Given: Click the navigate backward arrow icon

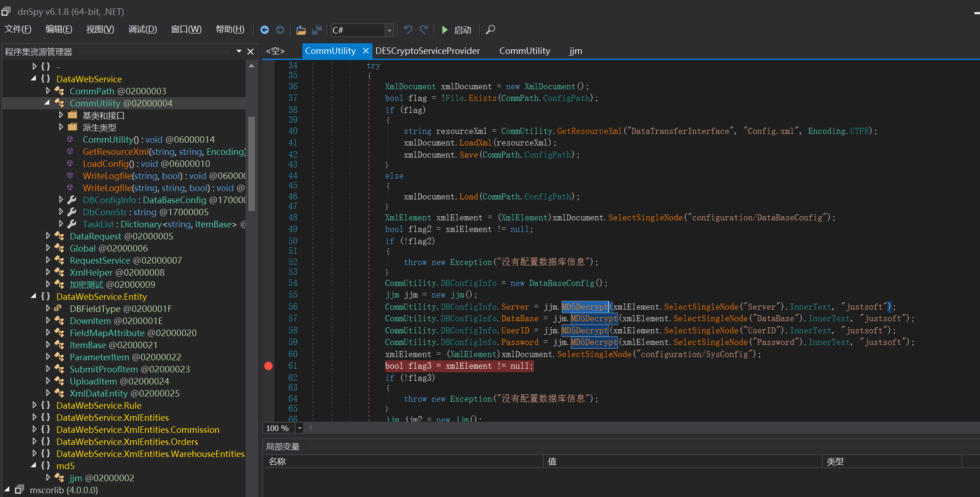Looking at the screenshot, I should tap(264, 30).
